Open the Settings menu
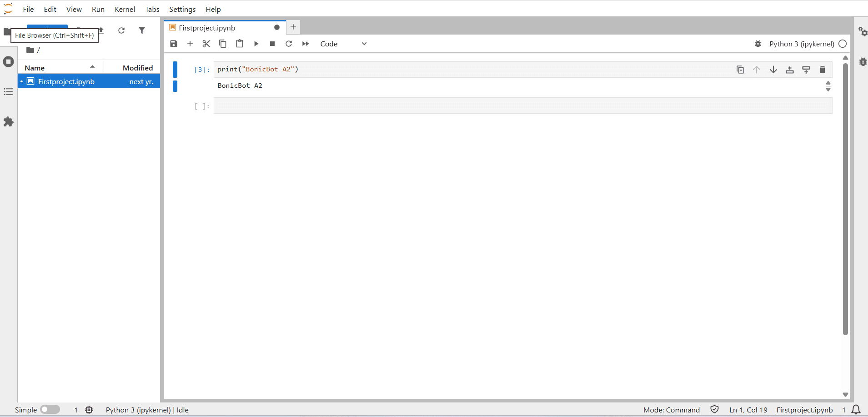868x417 pixels. (x=182, y=9)
